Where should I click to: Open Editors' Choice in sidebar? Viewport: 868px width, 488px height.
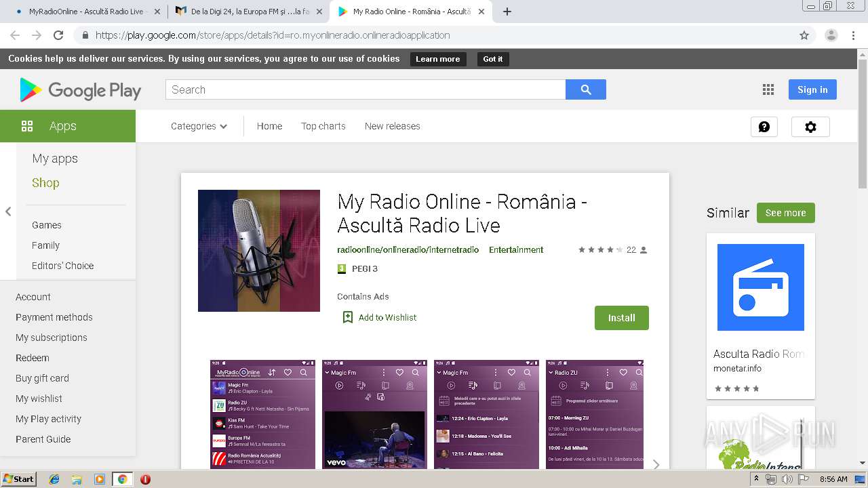point(63,266)
